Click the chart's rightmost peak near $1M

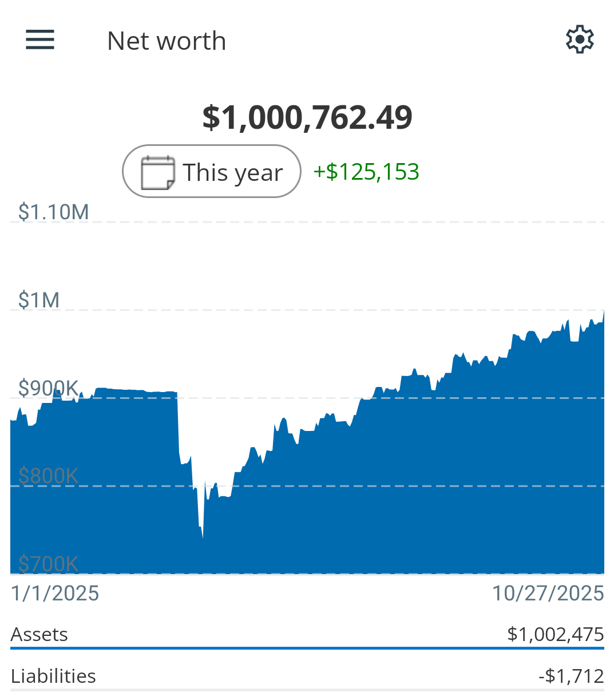point(603,312)
